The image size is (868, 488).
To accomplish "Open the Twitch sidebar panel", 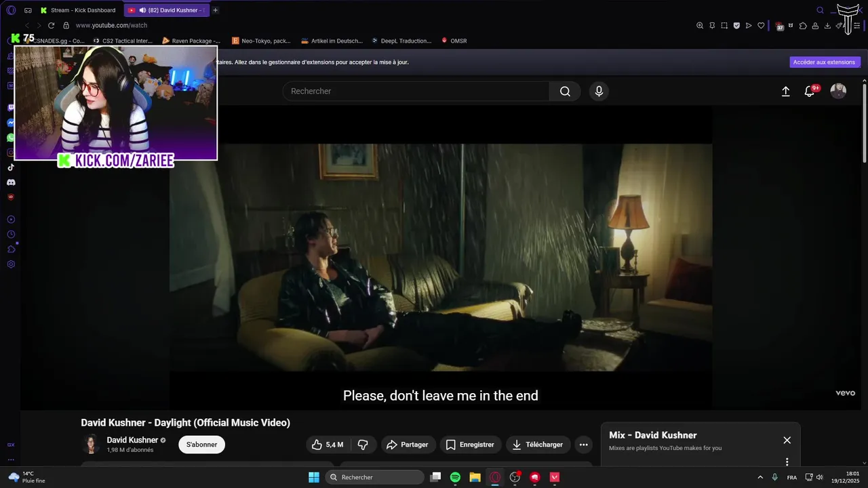I will (11, 108).
